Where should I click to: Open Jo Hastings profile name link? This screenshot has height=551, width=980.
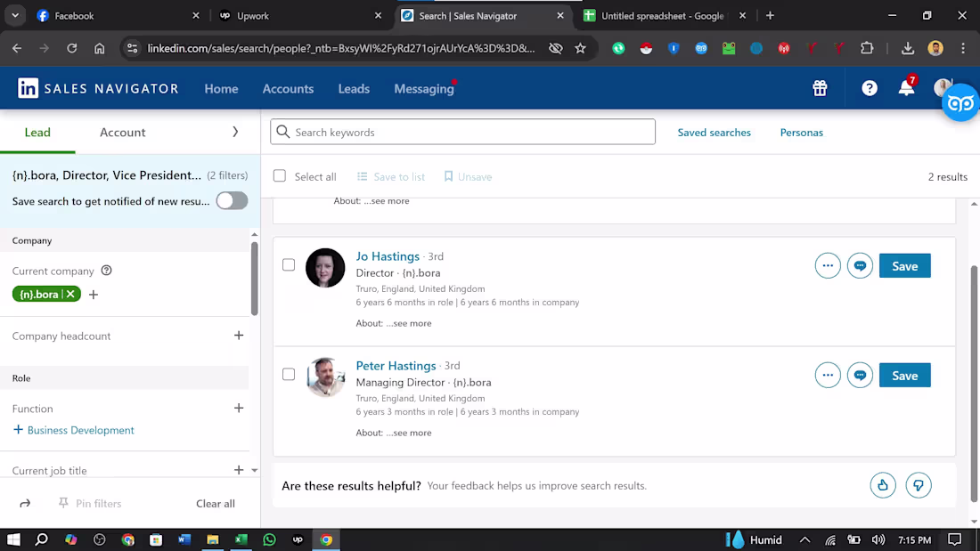[388, 256]
